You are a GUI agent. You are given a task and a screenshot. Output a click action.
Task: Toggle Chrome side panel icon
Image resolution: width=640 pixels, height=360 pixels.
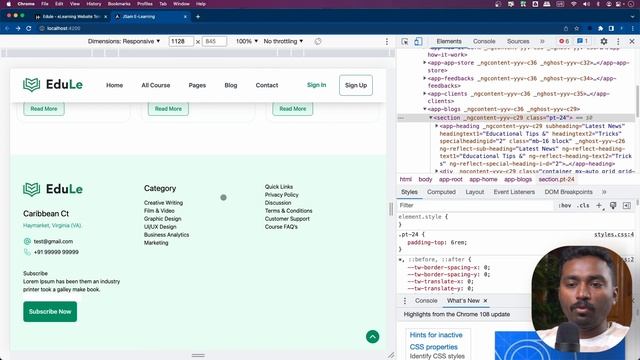tap(611, 28)
